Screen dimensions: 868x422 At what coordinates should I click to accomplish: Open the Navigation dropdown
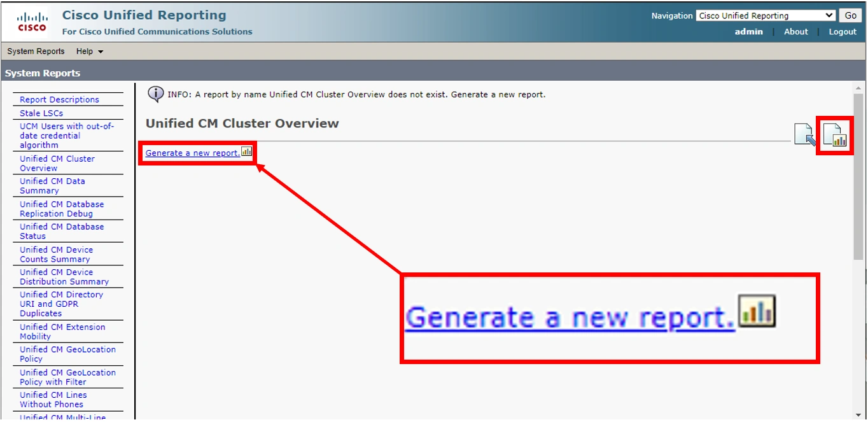tap(766, 16)
